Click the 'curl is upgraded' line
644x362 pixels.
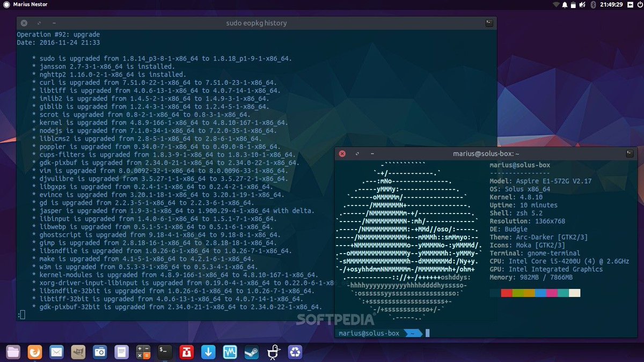coord(154,83)
